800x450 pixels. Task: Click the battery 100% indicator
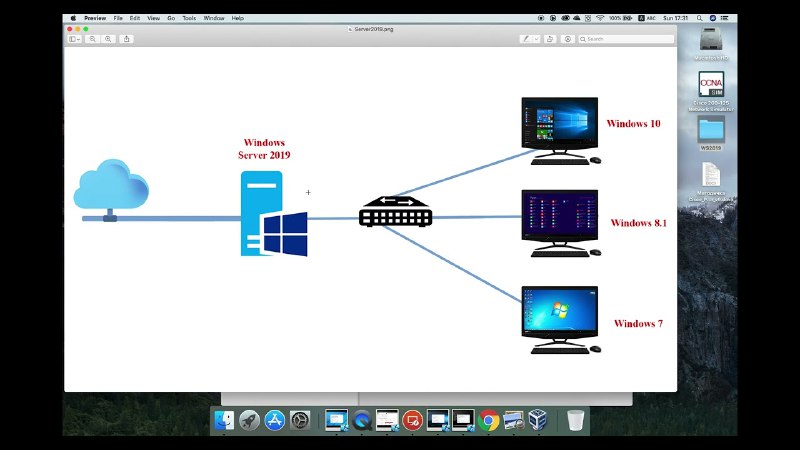click(x=620, y=18)
